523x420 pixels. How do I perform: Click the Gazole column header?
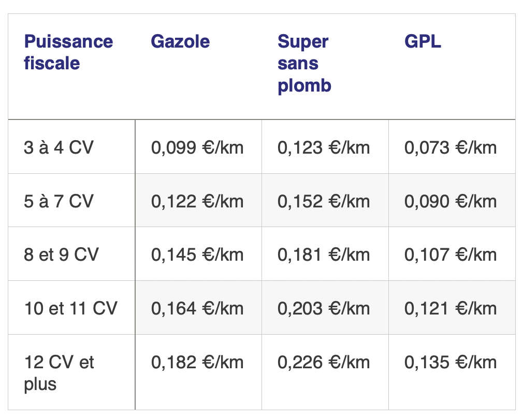pos(180,41)
